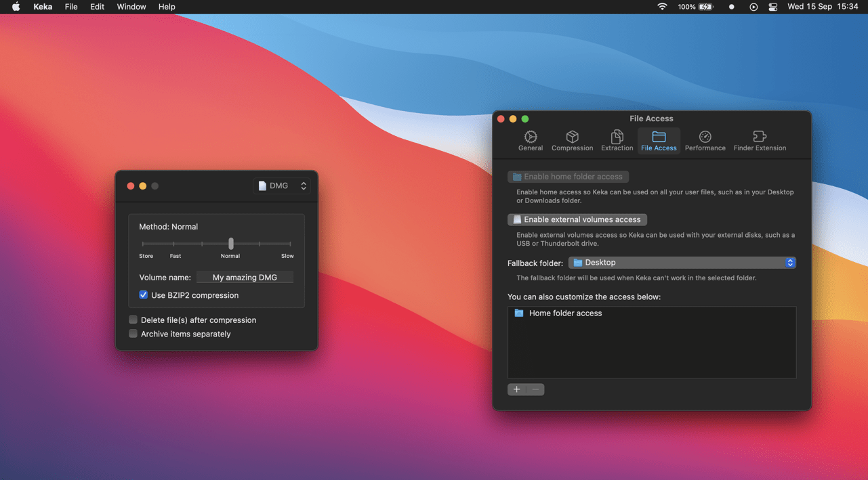Viewport: 868px width, 480px height.
Task: Close the File Access preferences window
Action: tap(501, 118)
